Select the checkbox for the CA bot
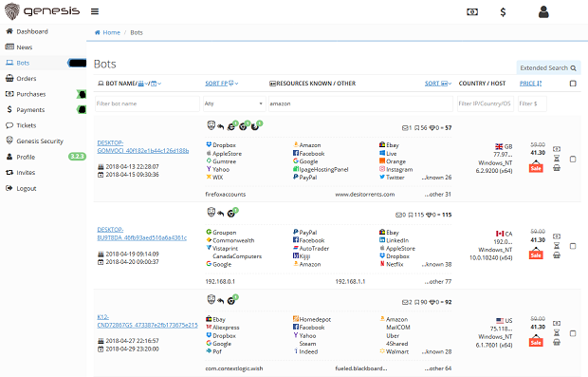This screenshot has width=588, height=377. click(573, 246)
